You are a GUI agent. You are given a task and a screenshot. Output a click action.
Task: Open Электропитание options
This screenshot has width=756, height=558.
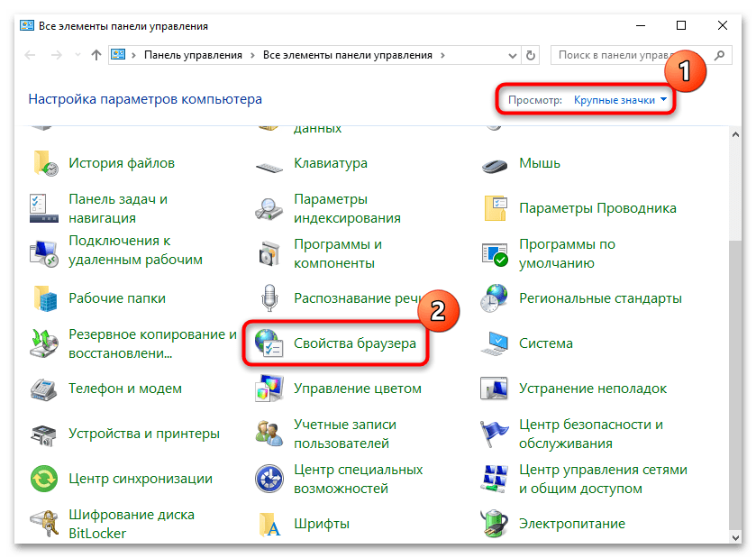570,523
